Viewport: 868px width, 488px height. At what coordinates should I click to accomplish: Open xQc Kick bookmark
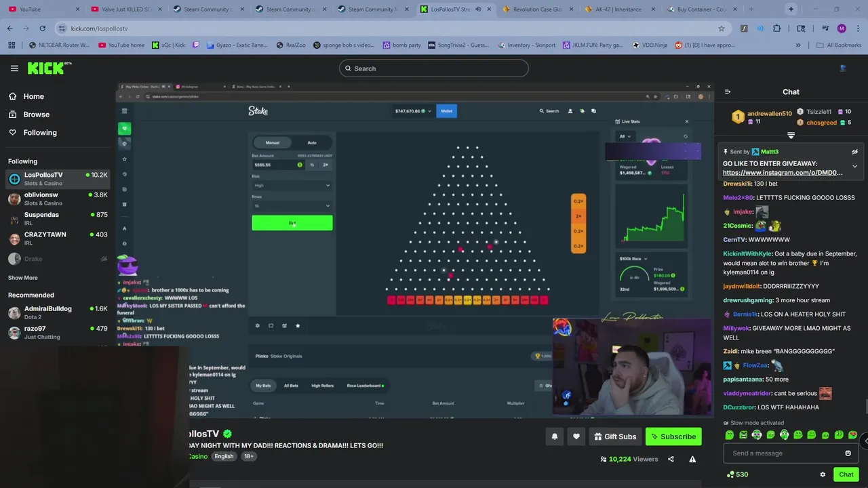pos(168,45)
